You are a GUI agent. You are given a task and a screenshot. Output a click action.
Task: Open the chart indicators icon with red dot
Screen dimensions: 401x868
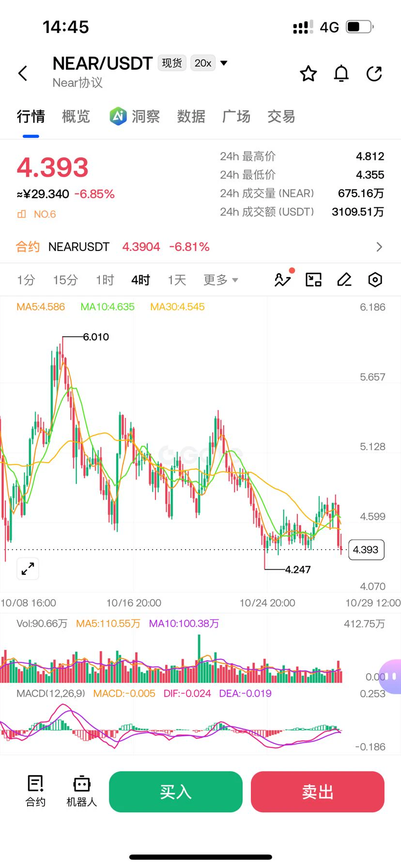point(283,279)
